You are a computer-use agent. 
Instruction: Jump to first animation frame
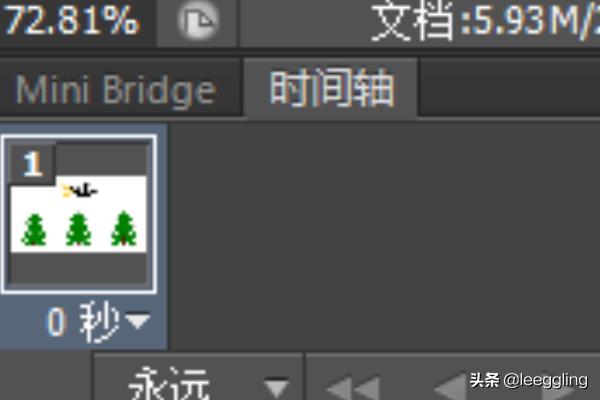(353, 388)
